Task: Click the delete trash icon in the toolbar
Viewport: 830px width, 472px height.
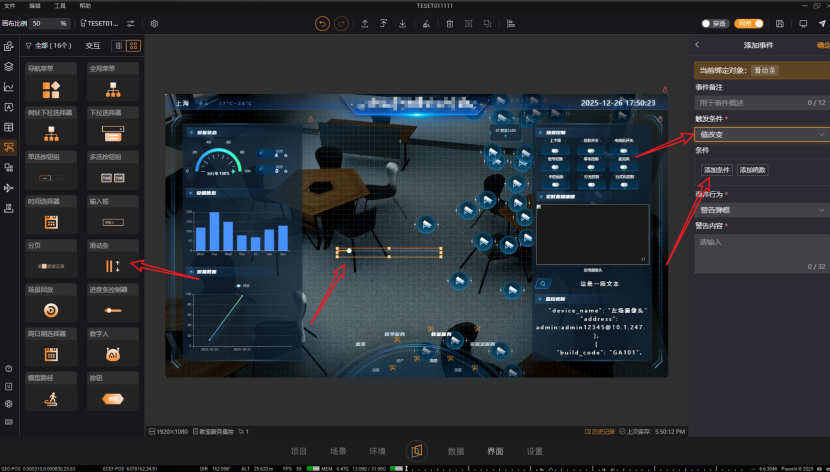Action: click(x=449, y=23)
